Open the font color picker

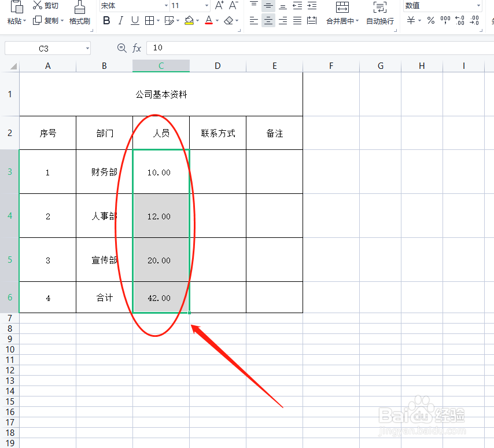[x=216, y=20]
